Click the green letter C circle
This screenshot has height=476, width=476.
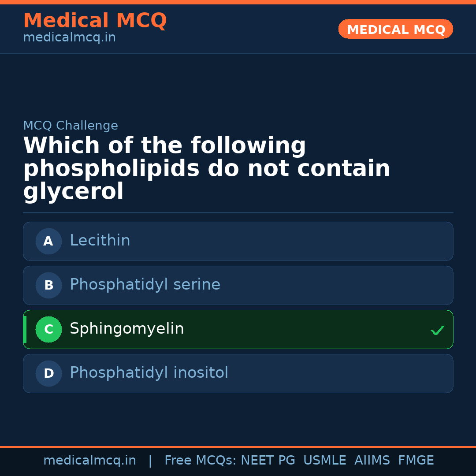[48, 329]
